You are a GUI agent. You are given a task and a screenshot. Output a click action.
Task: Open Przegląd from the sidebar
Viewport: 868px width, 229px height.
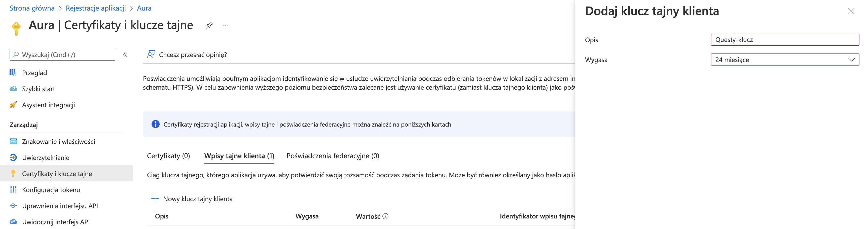point(34,73)
